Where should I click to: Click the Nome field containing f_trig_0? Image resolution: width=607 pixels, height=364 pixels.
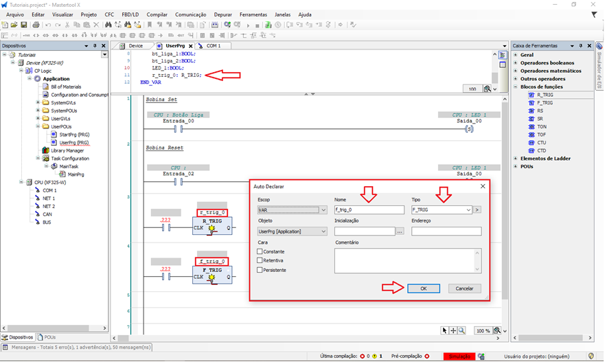point(369,210)
